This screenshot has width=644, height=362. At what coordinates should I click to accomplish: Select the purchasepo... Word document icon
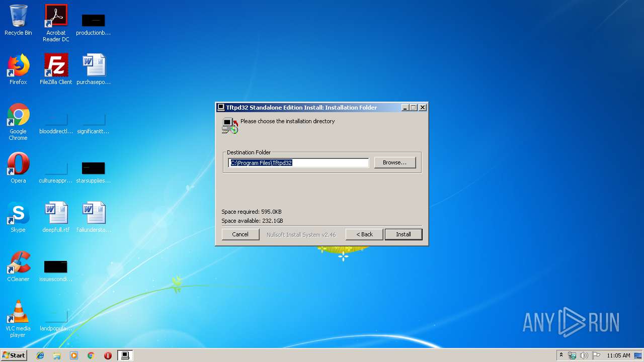(x=94, y=69)
